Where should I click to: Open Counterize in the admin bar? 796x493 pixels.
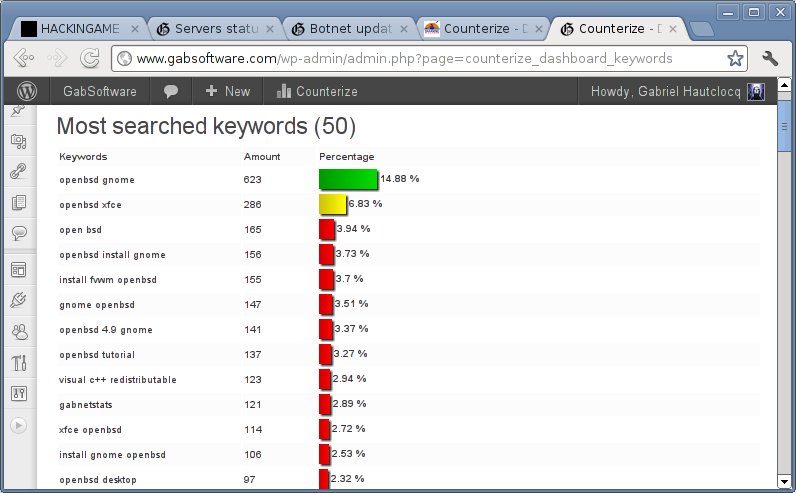[x=317, y=91]
